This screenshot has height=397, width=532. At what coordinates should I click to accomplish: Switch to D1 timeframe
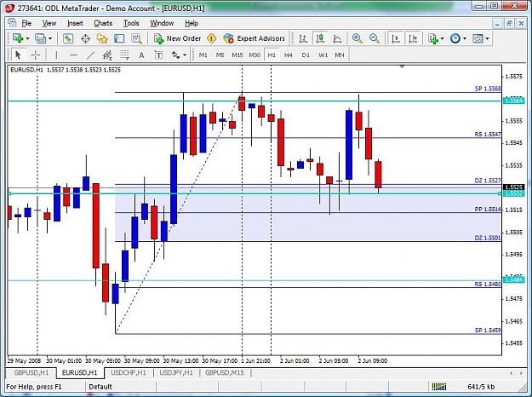[306, 55]
